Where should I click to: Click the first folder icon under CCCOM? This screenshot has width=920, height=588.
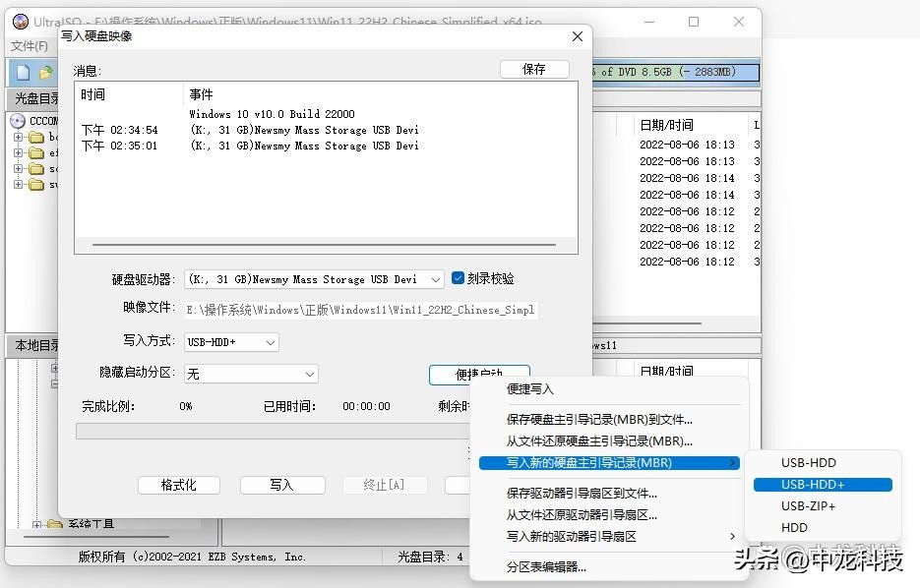pyautogui.click(x=36, y=137)
